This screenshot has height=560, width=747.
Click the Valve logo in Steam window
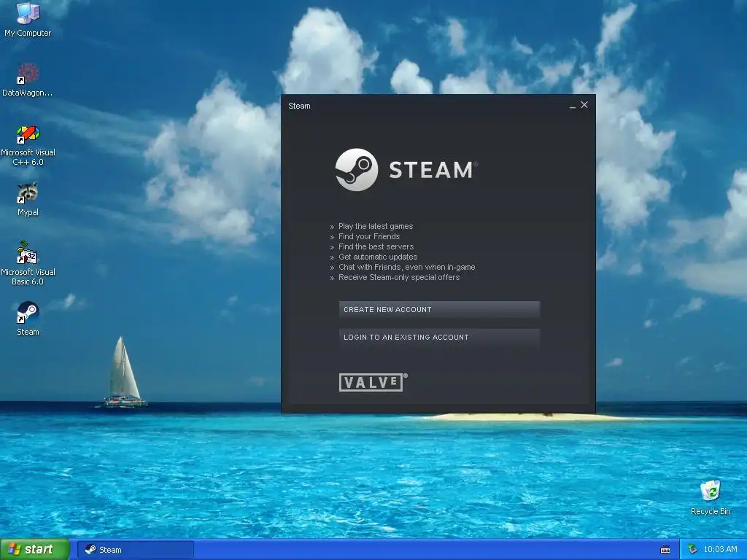point(373,382)
